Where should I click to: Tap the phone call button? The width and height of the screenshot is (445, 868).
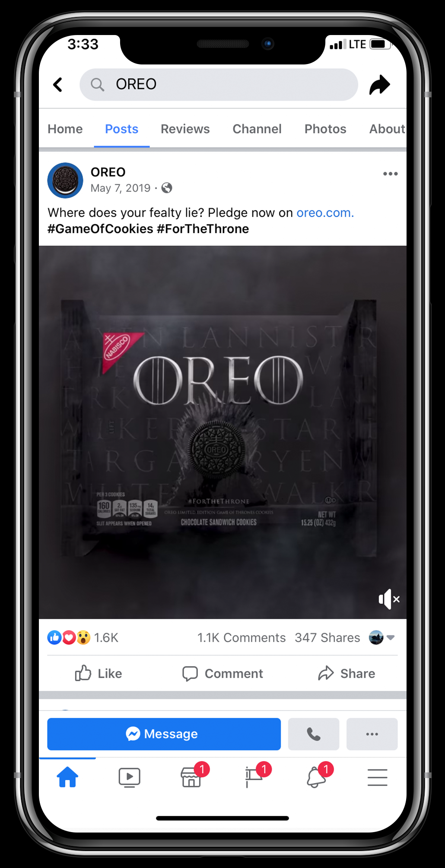click(314, 734)
